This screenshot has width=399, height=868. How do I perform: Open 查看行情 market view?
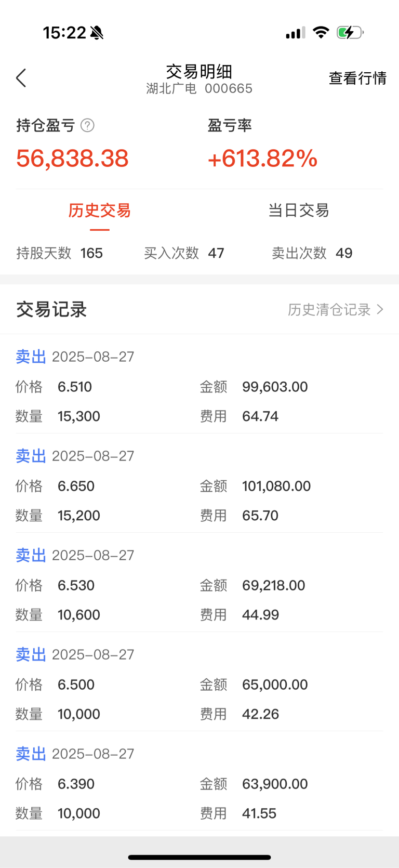(x=357, y=78)
